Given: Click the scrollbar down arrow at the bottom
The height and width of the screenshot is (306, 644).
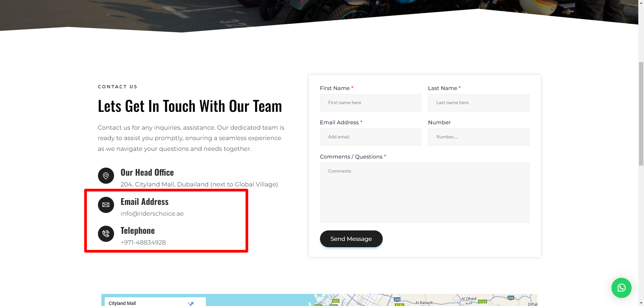Looking at the screenshot, I should 641,303.
